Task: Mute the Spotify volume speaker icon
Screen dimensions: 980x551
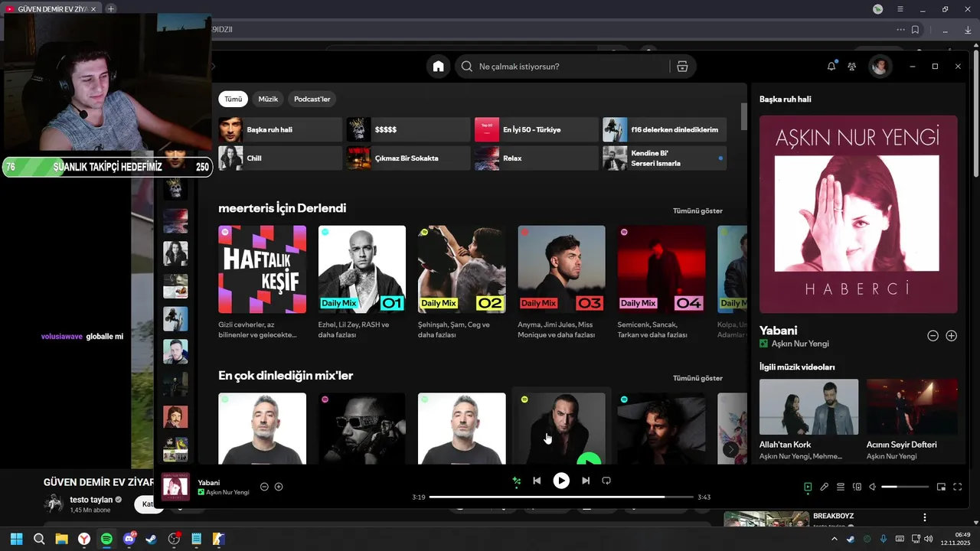Action: click(872, 487)
